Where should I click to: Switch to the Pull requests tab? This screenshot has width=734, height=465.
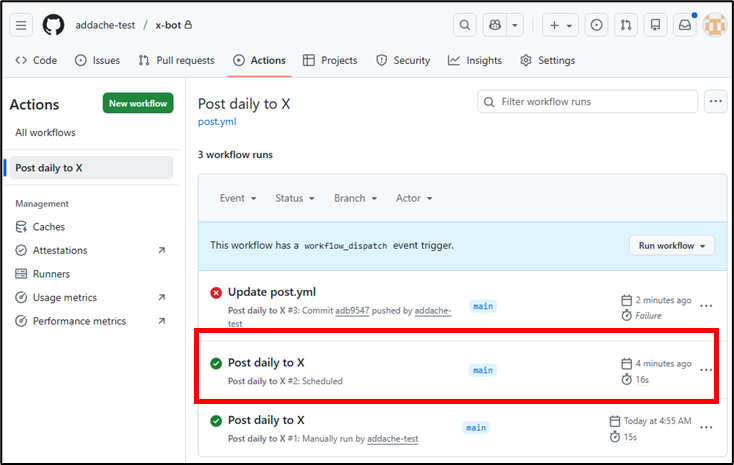tap(176, 60)
